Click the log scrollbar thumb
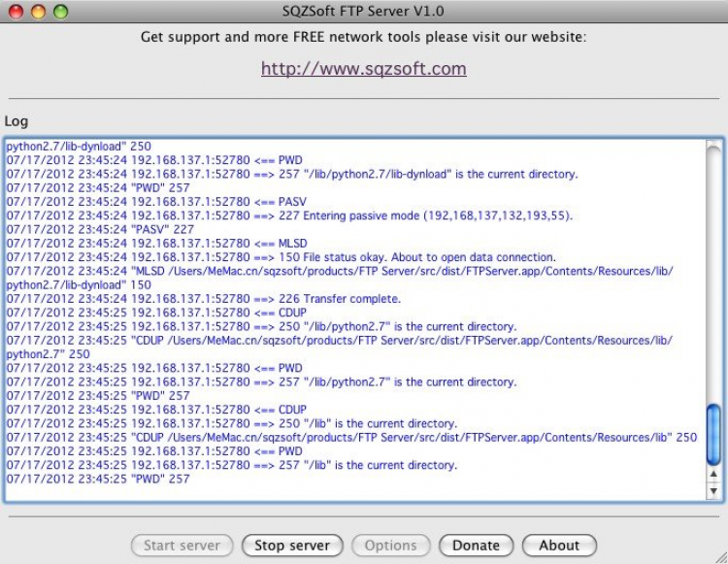728x564 pixels. (713, 435)
